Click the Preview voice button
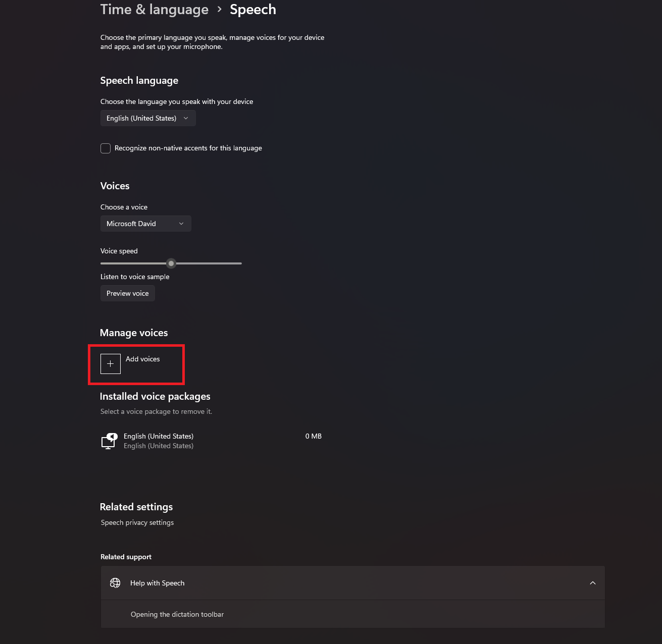This screenshot has height=644, width=662. pyautogui.click(x=127, y=293)
